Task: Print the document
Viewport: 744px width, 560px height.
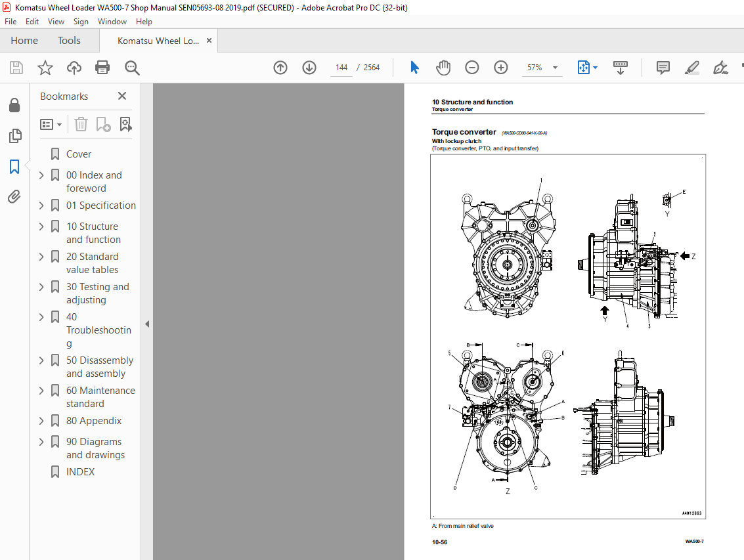Action: (x=102, y=68)
